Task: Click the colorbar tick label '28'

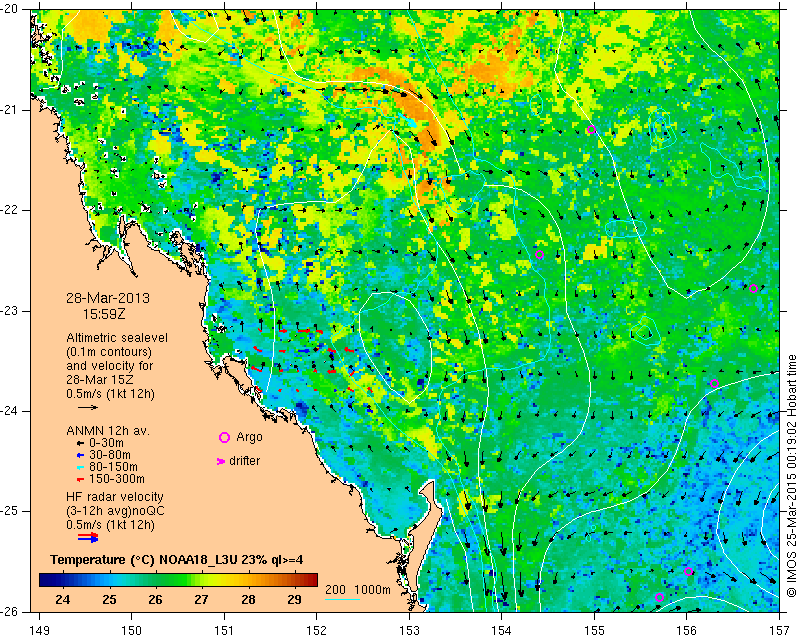Action: coord(248,599)
